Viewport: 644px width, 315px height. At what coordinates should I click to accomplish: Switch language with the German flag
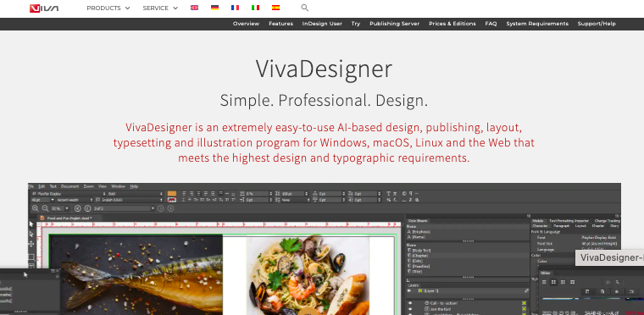click(214, 8)
